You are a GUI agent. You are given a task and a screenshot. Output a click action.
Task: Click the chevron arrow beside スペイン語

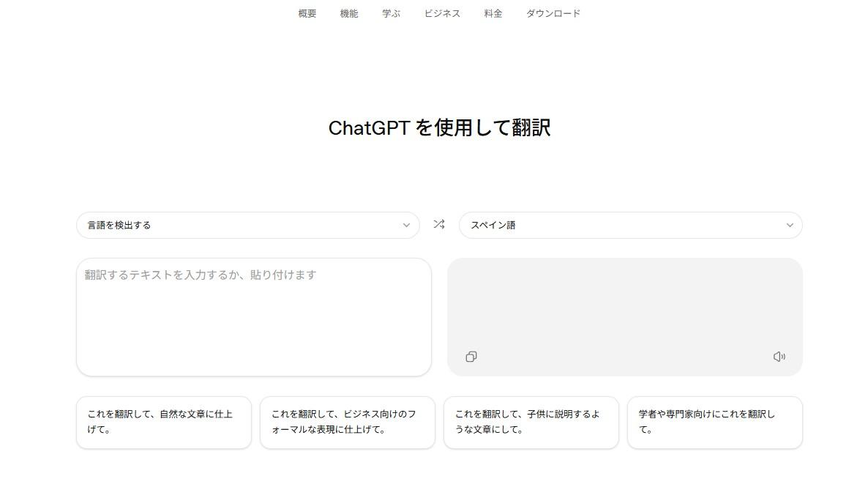pos(789,225)
